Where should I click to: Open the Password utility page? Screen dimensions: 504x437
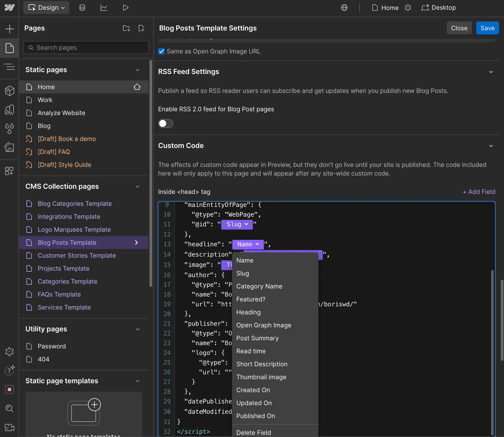coord(84,346)
